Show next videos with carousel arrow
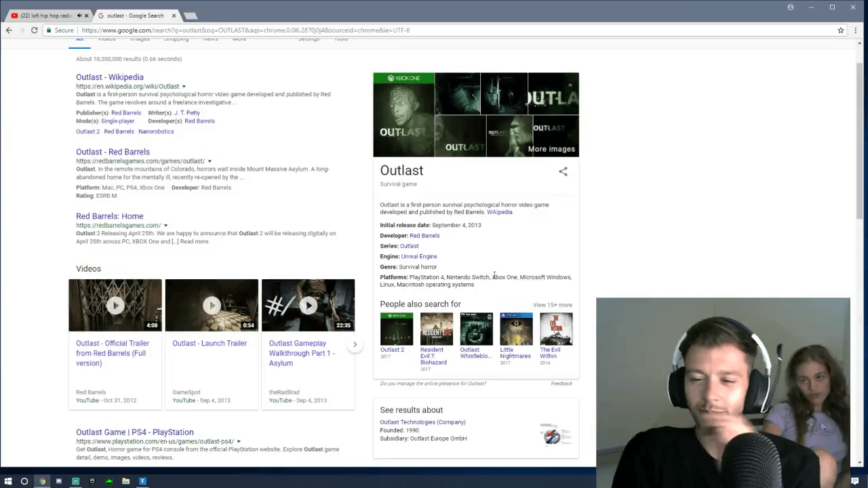 (355, 344)
